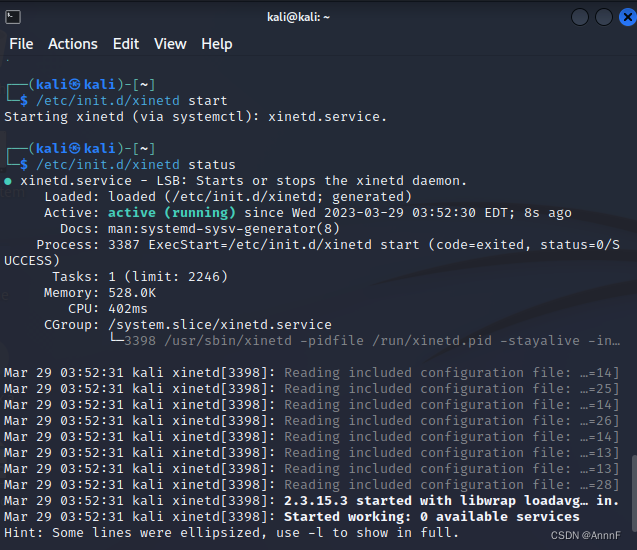637x550 pixels.
Task: Click '2.3.15.3 started with libwrap' log line
Action: click(312, 501)
